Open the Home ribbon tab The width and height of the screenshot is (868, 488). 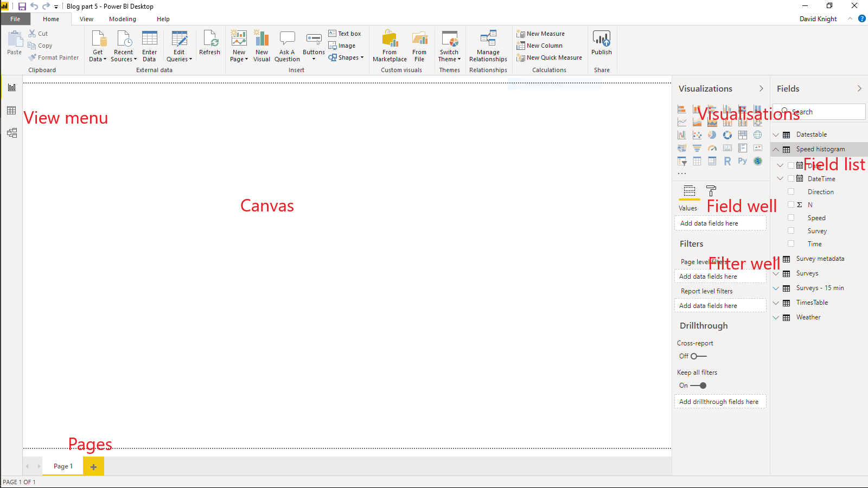pos(51,19)
